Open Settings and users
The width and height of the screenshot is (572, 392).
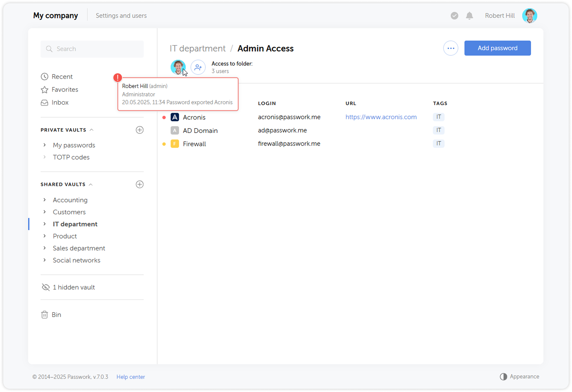121,15
